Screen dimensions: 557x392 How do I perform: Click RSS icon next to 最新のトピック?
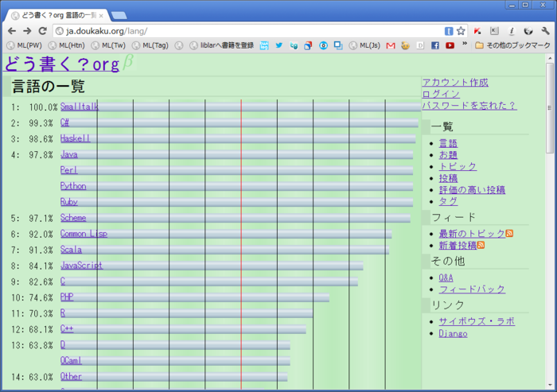pos(509,233)
